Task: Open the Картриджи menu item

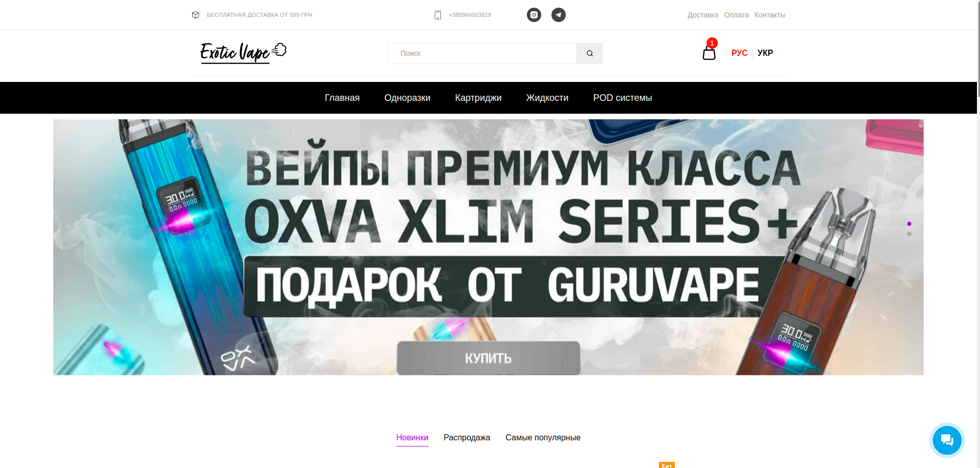Action: click(x=478, y=98)
